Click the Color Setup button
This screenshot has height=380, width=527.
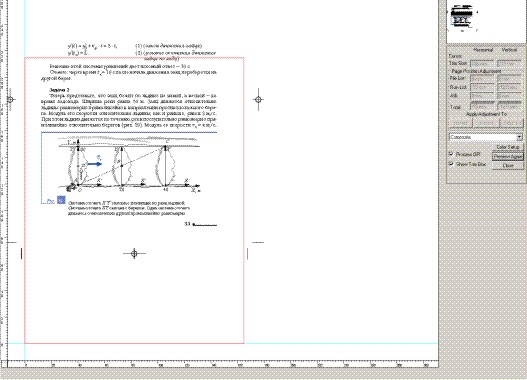(508, 147)
